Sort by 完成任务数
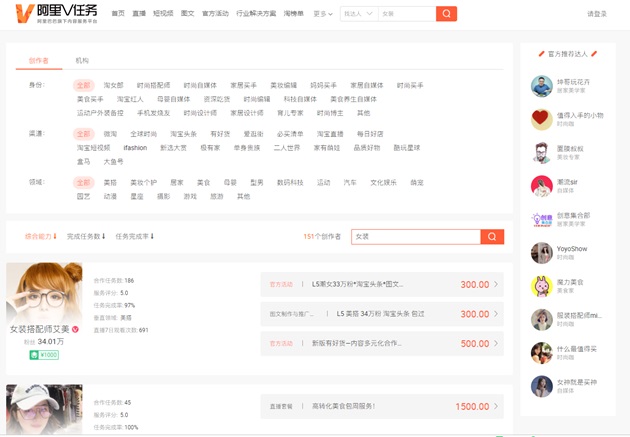This screenshot has height=437, width=630. click(x=86, y=237)
